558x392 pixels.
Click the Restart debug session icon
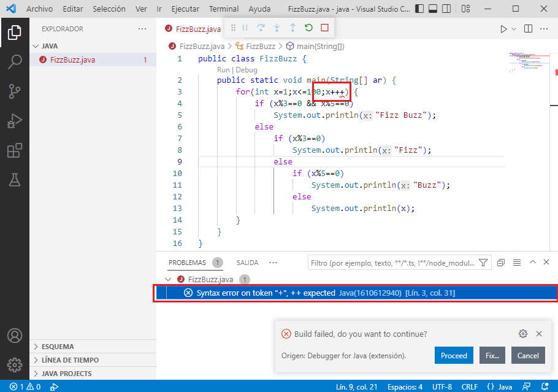[x=308, y=28]
